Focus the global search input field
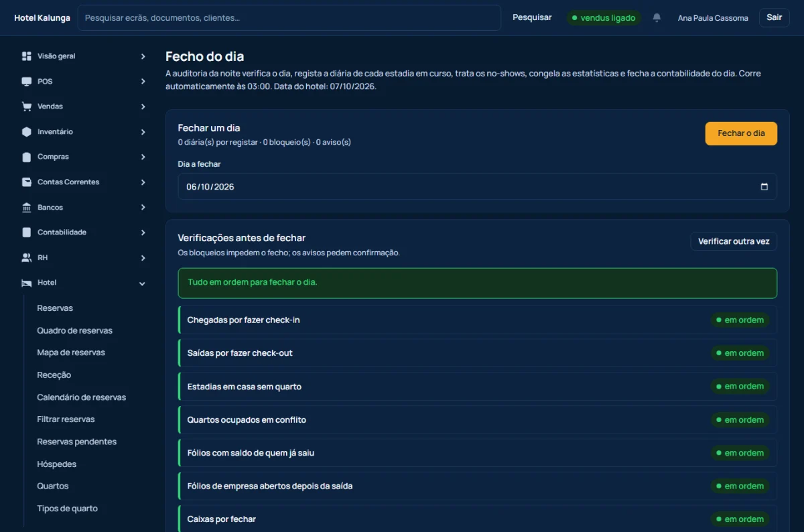The image size is (804, 532). click(289, 18)
